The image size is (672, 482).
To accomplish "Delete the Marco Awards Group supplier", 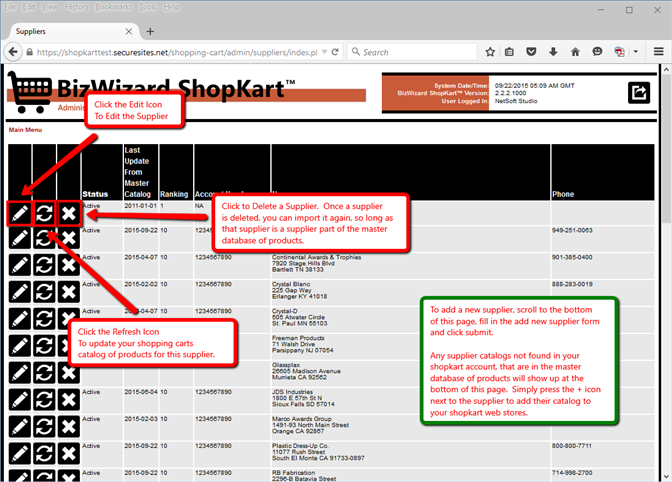I will [x=69, y=427].
